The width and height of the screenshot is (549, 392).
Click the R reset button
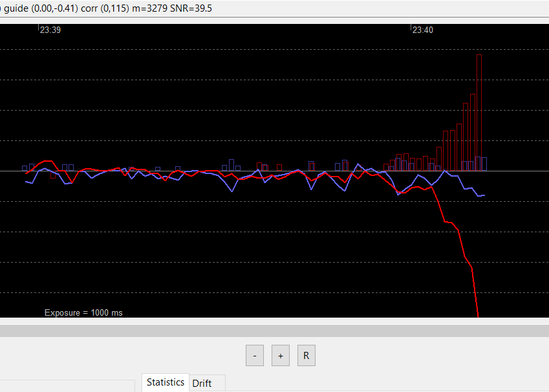coord(307,356)
